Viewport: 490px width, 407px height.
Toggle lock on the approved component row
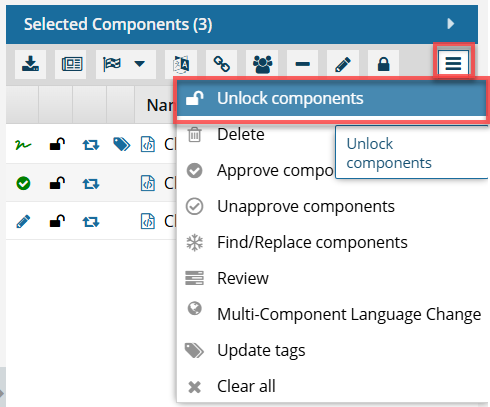click(57, 183)
